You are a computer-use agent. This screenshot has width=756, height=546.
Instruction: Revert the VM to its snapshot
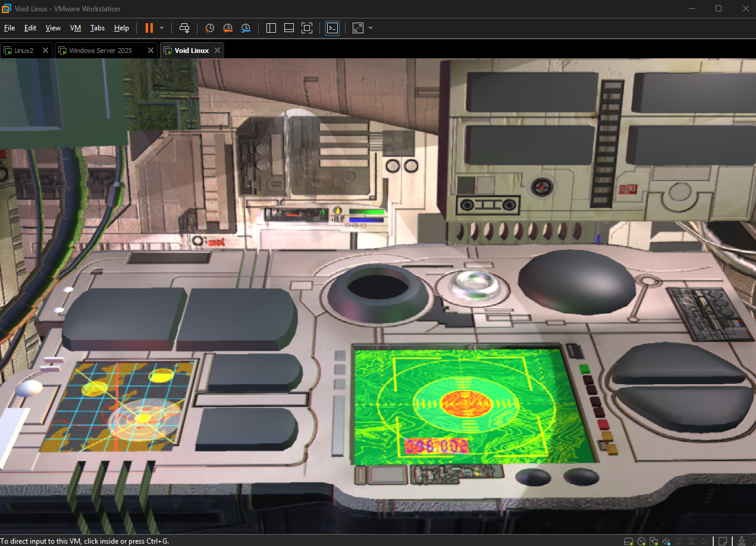[228, 28]
